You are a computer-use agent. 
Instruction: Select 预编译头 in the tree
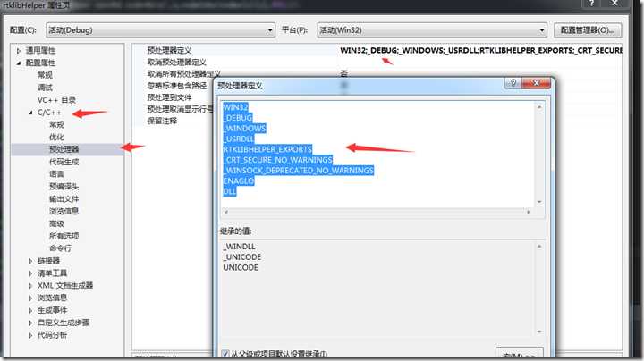[64, 186]
